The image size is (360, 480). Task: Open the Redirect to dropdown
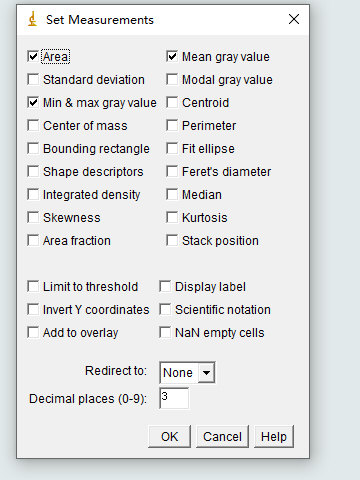[x=187, y=372]
